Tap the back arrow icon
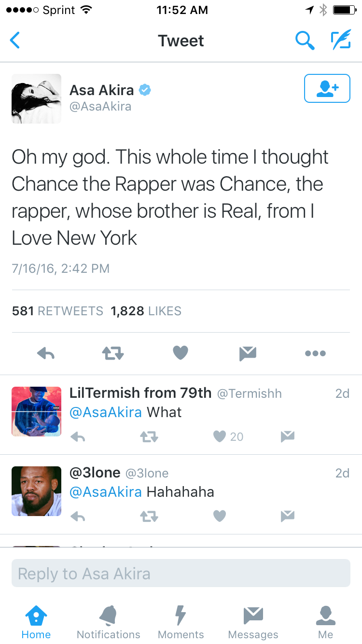This screenshot has height=644, width=362. [15, 41]
